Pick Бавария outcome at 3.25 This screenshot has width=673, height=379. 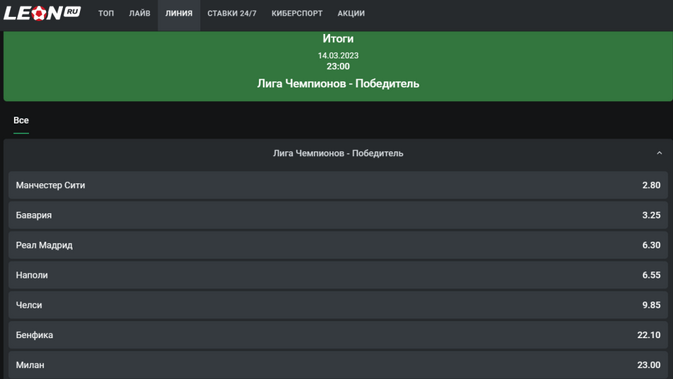[338, 215]
